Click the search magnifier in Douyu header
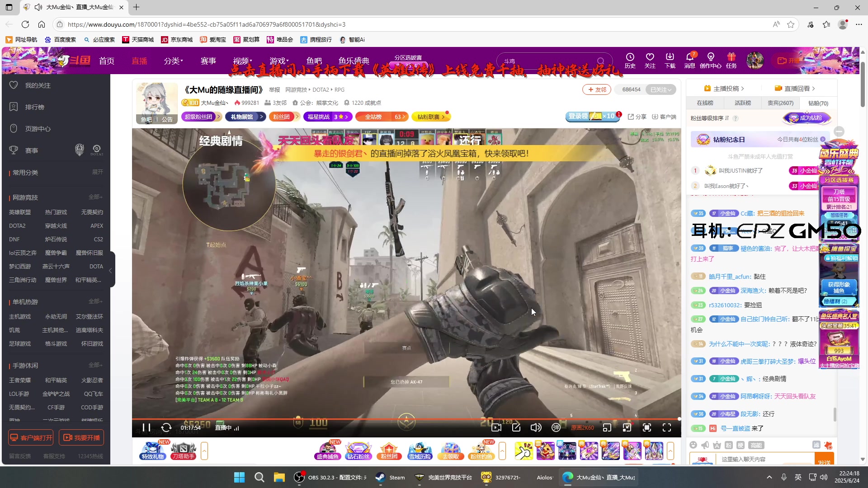 [600, 61]
